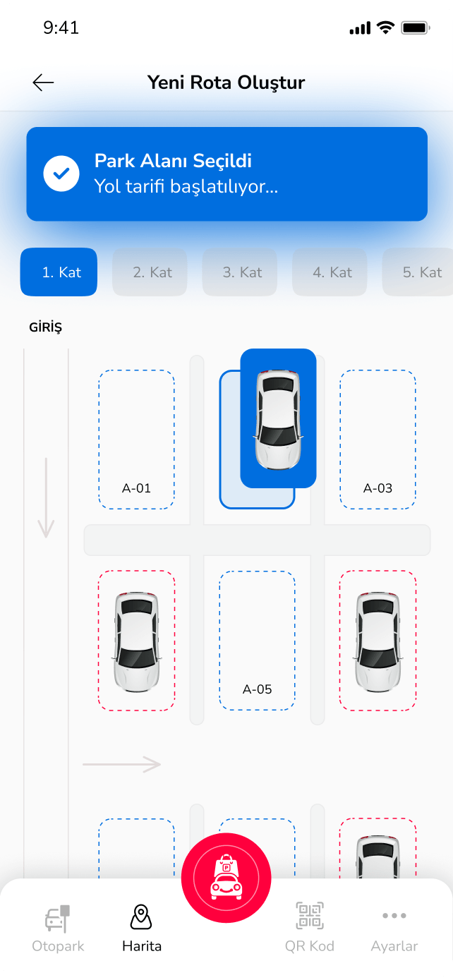Image resolution: width=453 pixels, height=980 pixels.
Task: Click the checkmark icon in banner
Action: point(61,174)
